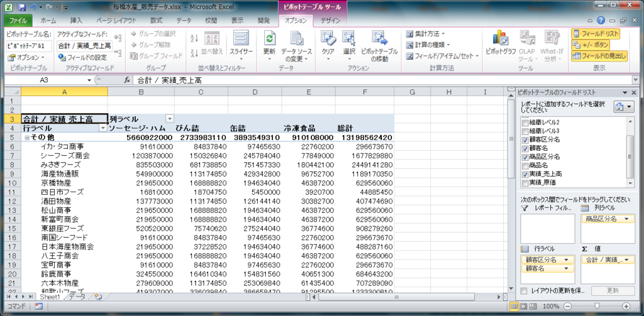Collapse the その他 group in row 5
Screen dimensions: 644x316
(26, 138)
